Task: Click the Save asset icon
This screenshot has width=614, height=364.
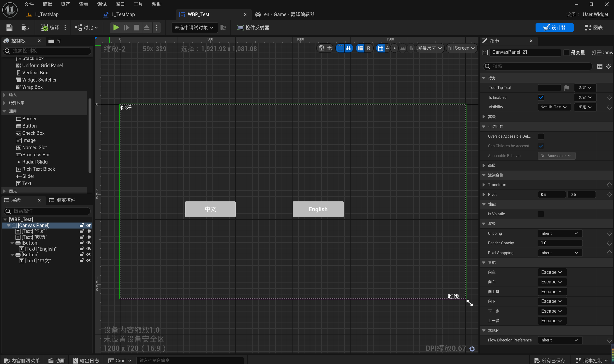Action: click(x=9, y=28)
